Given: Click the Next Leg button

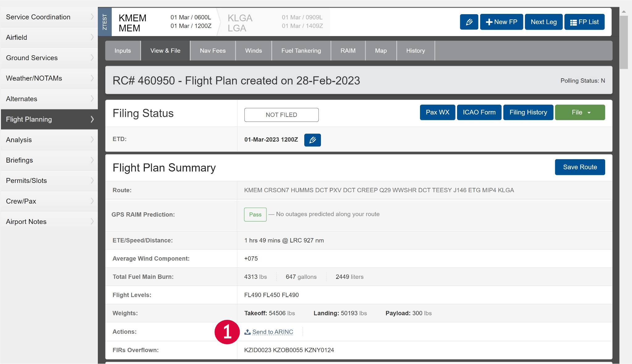Looking at the screenshot, I should click(x=543, y=22).
